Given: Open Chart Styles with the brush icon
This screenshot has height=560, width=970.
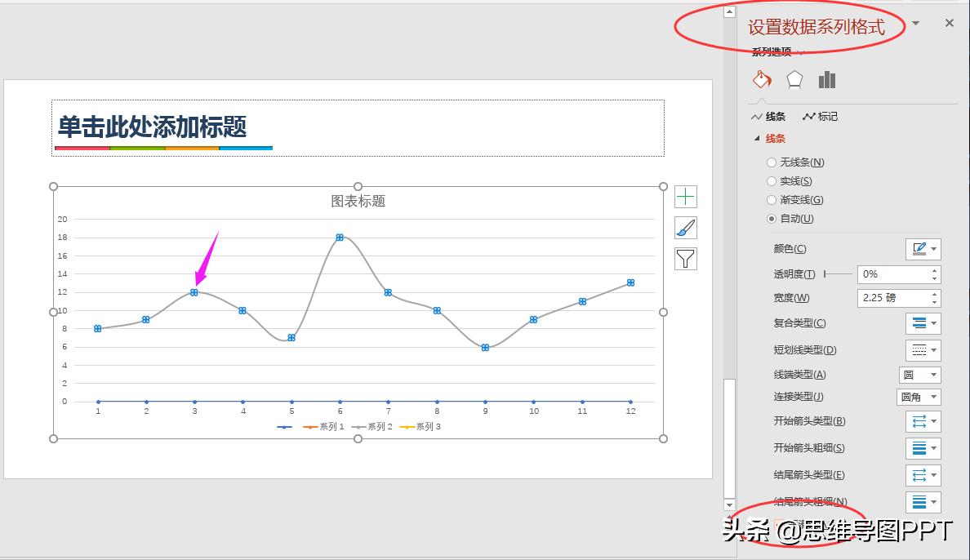Looking at the screenshot, I should pyautogui.click(x=686, y=227).
